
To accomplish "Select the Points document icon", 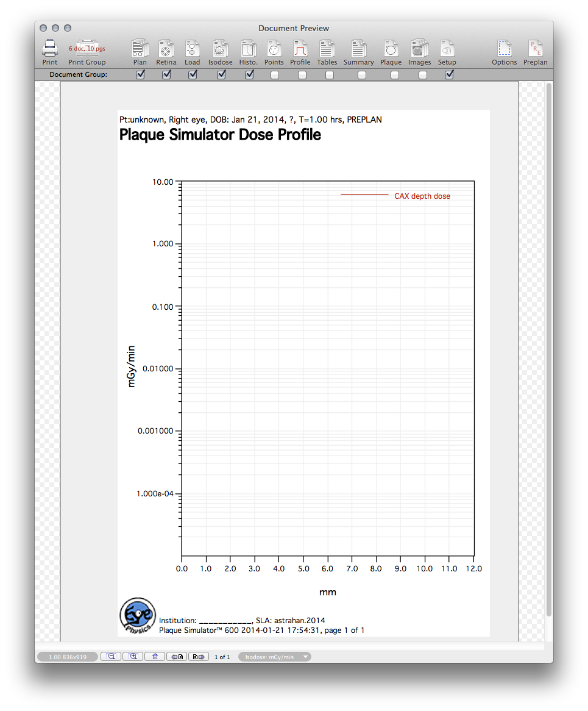I will 274,49.
